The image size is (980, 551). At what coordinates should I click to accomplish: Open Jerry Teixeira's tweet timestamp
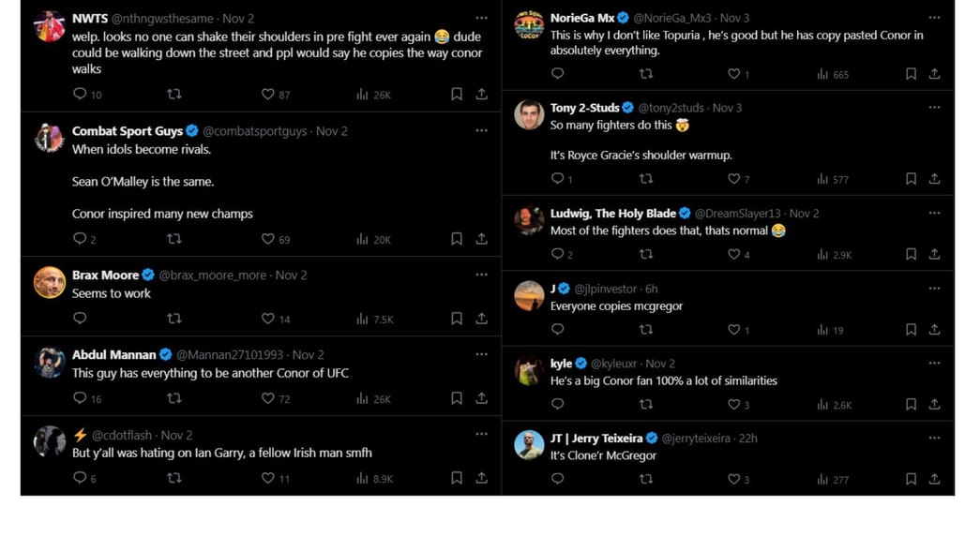pos(746,438)
